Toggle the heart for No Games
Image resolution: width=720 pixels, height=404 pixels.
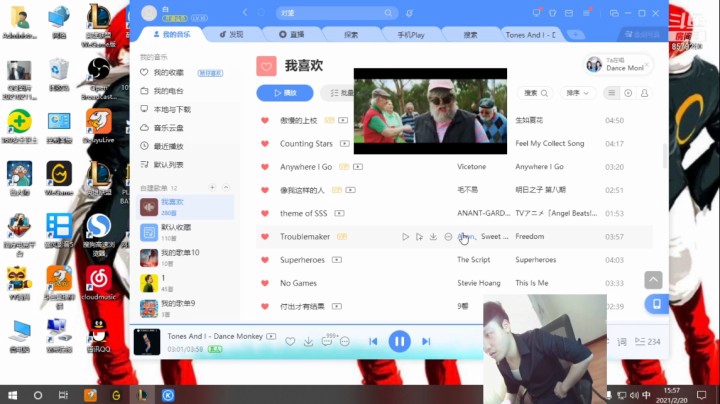[x=265, y=283]
